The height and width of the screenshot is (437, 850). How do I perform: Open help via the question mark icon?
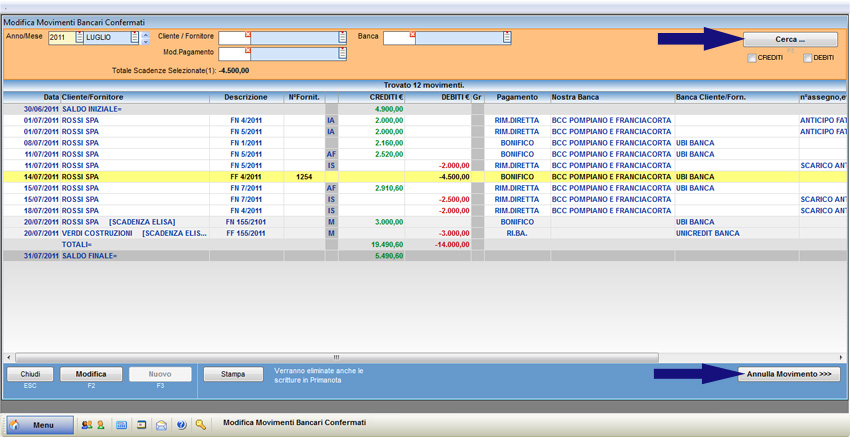pos(181,425)
